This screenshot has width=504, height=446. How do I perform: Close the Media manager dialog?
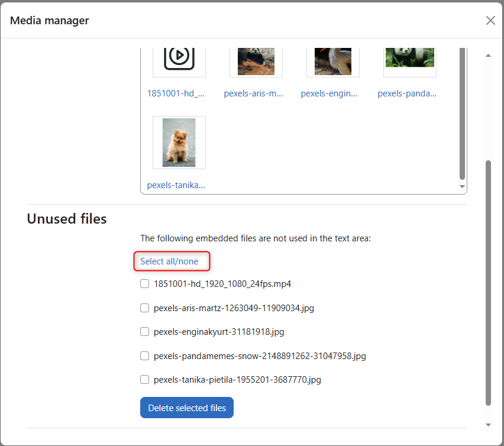click(490, 20)
